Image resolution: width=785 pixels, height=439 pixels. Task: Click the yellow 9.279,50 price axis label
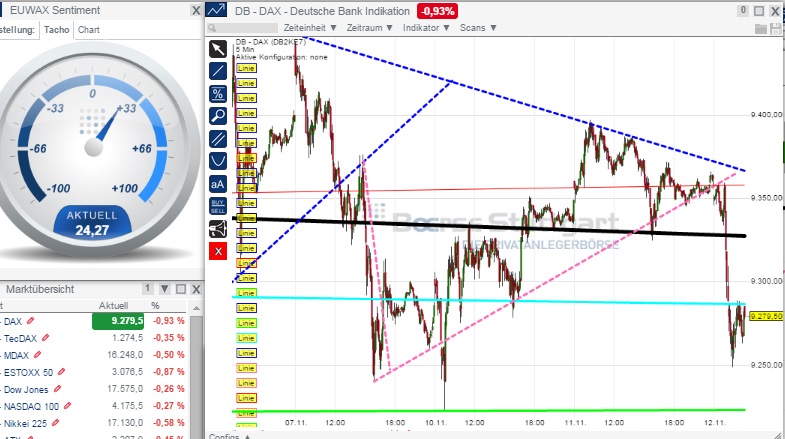[766, 316]
